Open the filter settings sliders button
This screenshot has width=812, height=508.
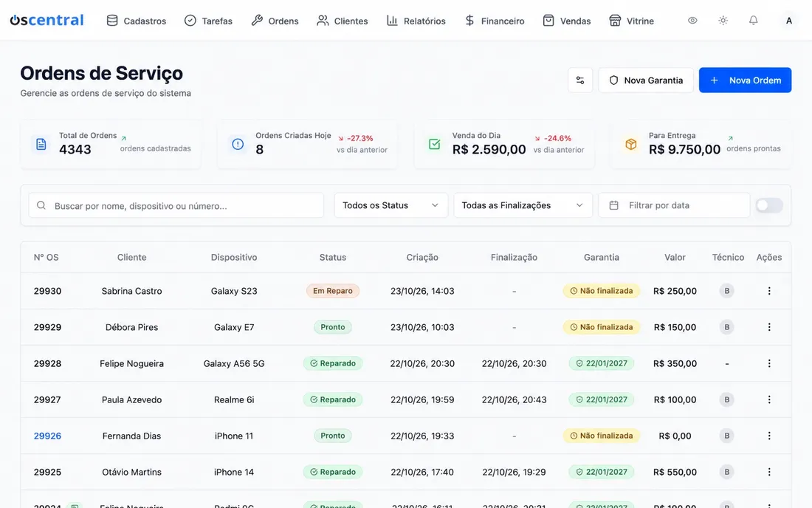click(580, 80)
